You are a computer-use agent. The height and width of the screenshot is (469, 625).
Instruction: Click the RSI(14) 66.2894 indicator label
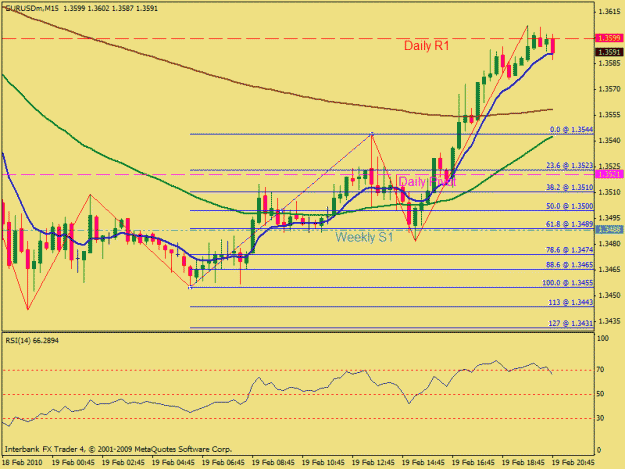[x=32, y=341]
